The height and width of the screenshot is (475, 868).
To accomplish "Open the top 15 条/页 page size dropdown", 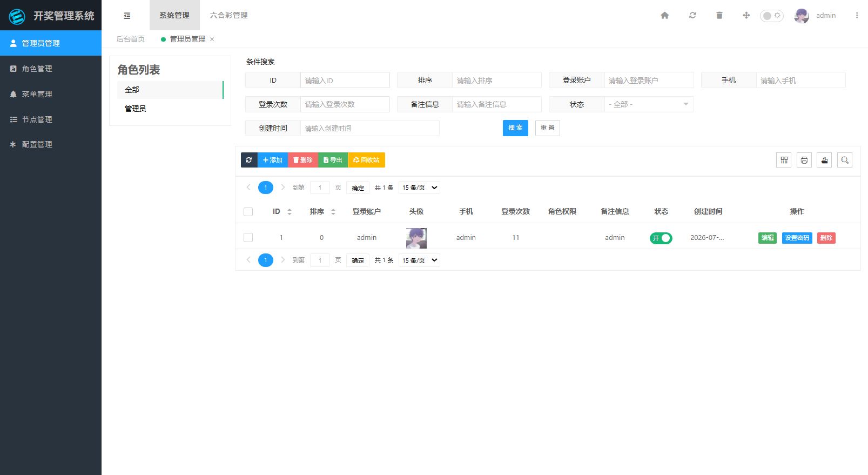I will tap(419, 188).
